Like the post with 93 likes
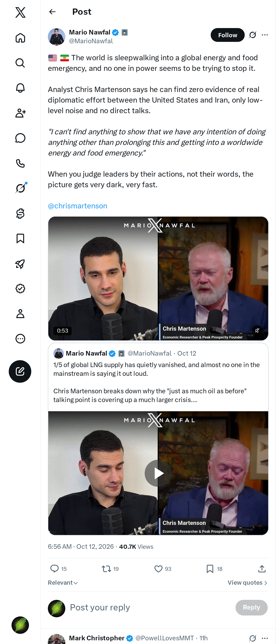The height and width of the screenshot is (644, 276). [x=158, y=569]
